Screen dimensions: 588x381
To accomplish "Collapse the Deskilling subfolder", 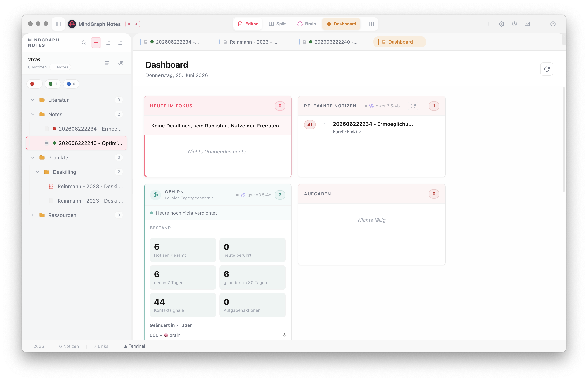I will 37,172.
